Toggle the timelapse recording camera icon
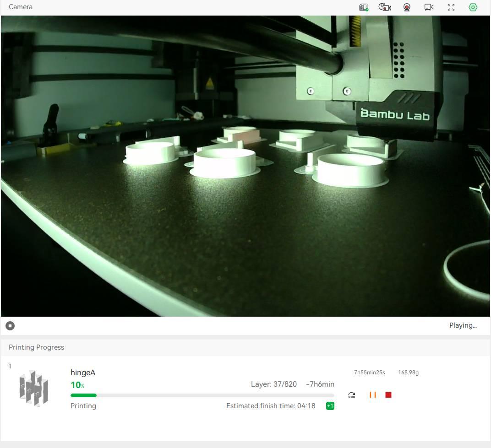 click(x=385, y=7)
